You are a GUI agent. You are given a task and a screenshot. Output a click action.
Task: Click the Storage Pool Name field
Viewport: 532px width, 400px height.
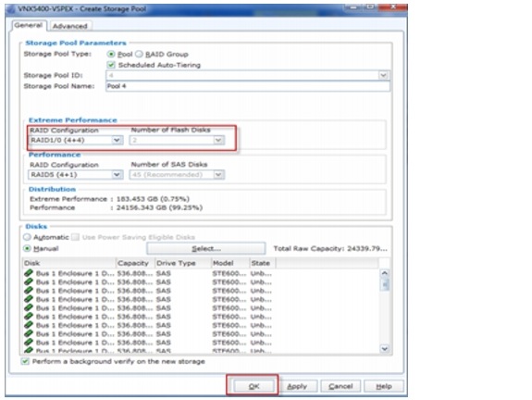(x=248, y=86)
